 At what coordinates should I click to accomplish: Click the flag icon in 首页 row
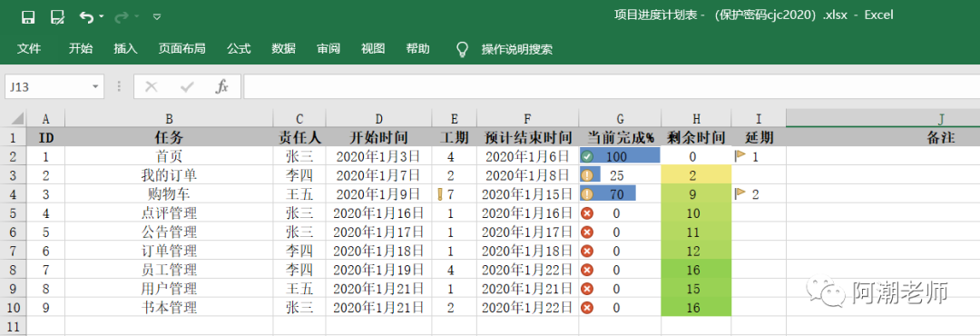coord(740,156)
